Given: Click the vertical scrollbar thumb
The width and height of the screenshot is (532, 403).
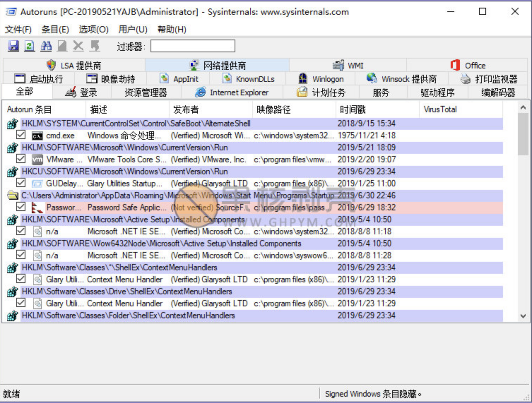Looking at the screenshot, I should [523, 134].
